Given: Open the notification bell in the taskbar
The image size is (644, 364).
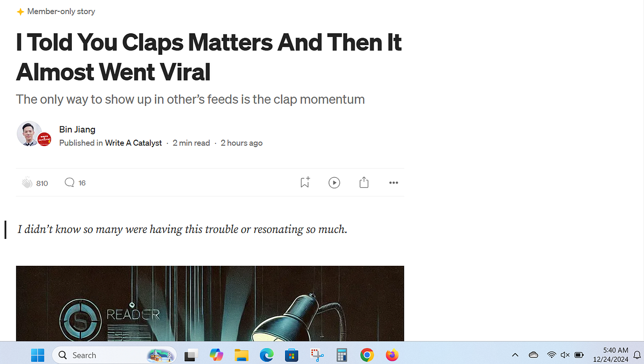Looking at the screenshot, I should tap(636, 355).
